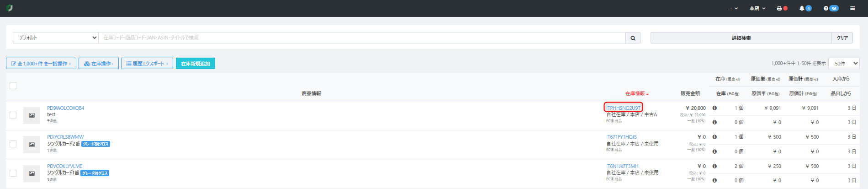Open stock link ITPHHSNQ2U9T
The width and height of the screenshot is (868, 189).
623,108
